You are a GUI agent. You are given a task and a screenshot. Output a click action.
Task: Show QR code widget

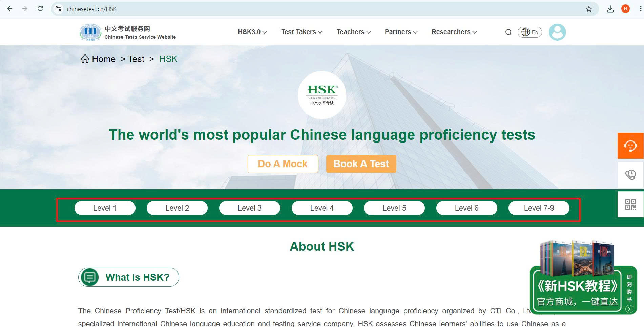click(630, 204)
